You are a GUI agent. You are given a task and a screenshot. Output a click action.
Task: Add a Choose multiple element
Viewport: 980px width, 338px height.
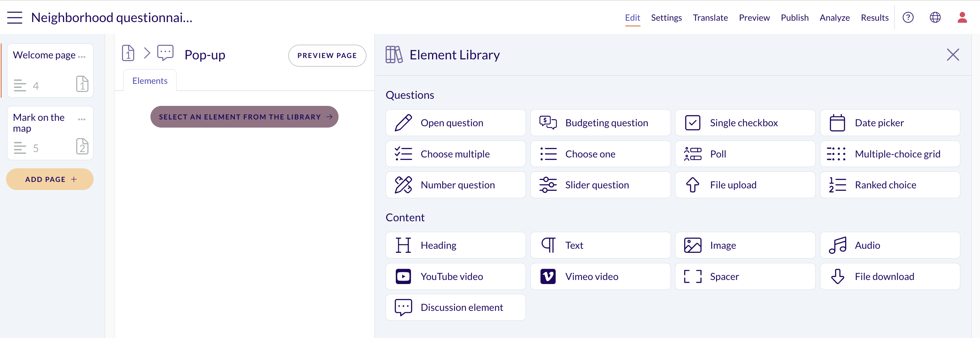click(x=455, y=154)
